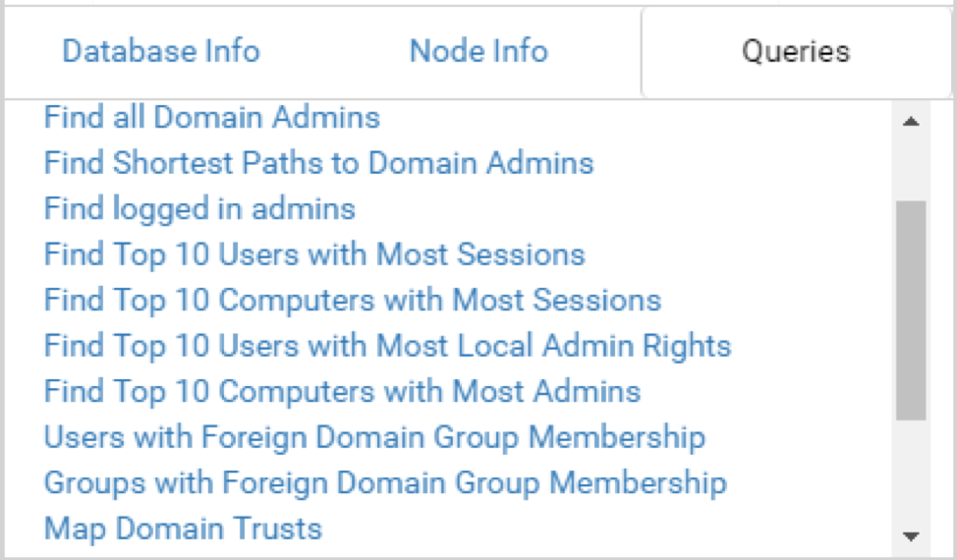Click the gray scrollbar thumb in query list
The width and height of the screenshot is (957, 560).
911,309
